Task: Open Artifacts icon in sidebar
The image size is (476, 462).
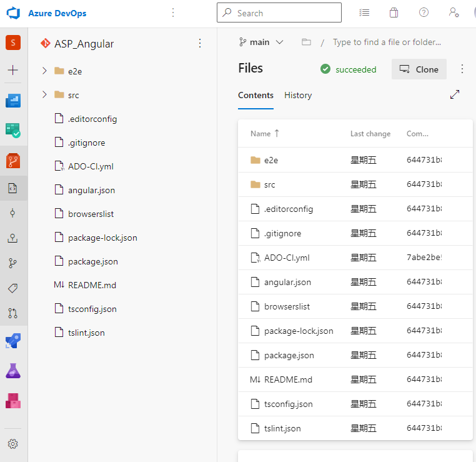Action: 13,401
